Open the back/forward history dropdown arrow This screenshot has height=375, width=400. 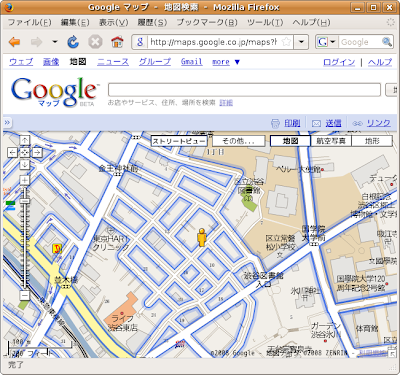click(x=55, y=42)
